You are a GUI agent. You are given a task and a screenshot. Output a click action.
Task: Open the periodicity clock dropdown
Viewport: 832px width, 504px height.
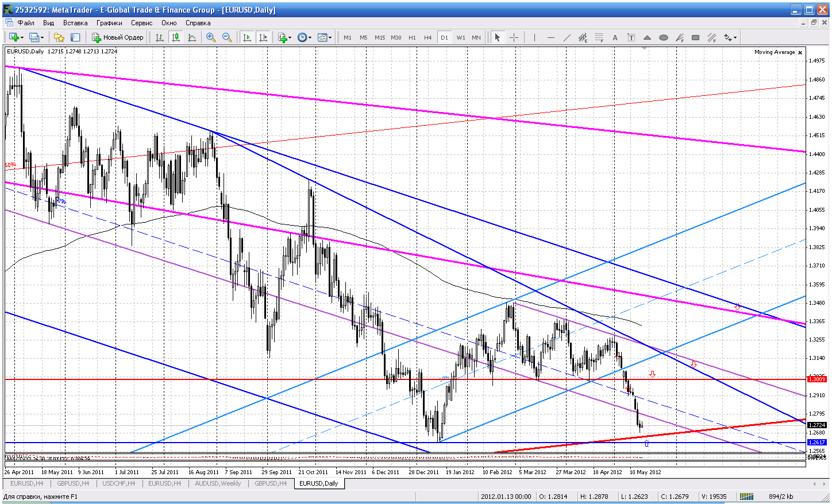305,37
